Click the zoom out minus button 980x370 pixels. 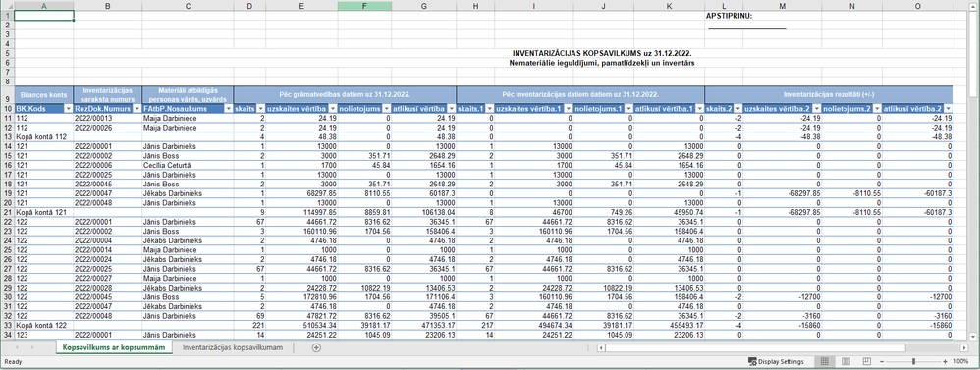coord(883,362)
